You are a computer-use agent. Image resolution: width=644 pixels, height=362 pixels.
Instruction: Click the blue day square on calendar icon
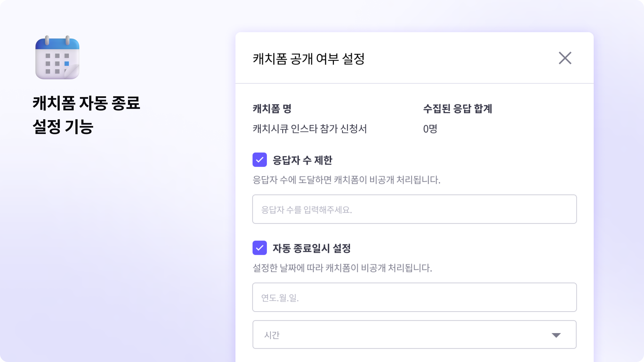click(x=67, y=64)
